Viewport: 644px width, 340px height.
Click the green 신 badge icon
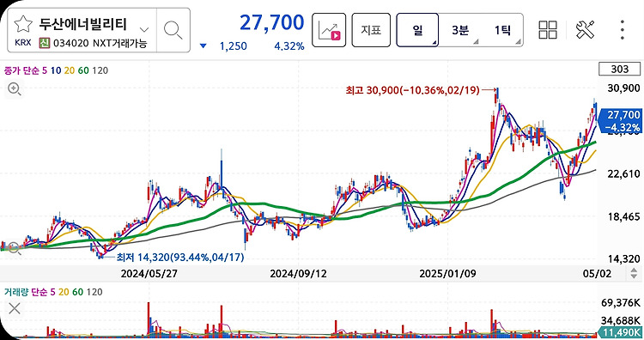coord(45,43)
